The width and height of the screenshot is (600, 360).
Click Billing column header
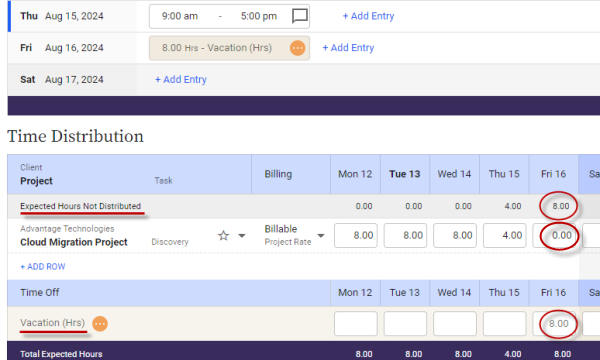point(278,174)
